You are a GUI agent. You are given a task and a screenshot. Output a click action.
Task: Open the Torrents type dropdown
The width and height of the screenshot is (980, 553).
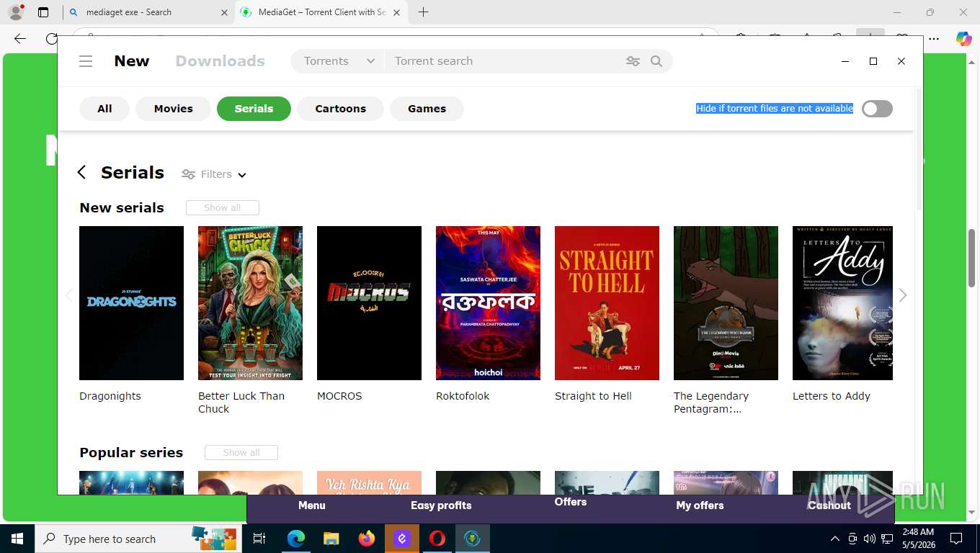pyautogui.click(x=339, y=61)
